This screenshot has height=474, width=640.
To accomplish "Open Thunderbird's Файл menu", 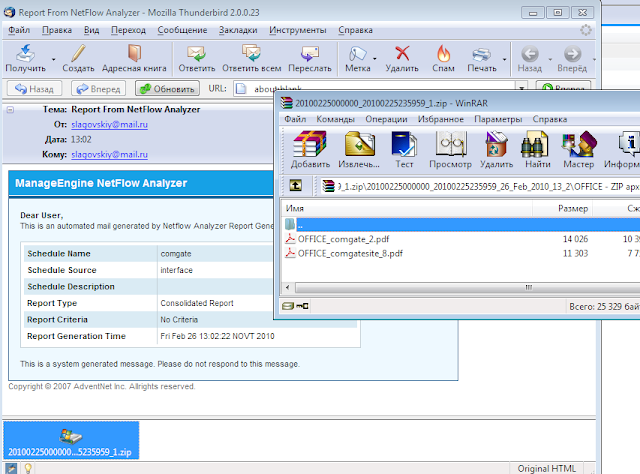I will [19, 30].
